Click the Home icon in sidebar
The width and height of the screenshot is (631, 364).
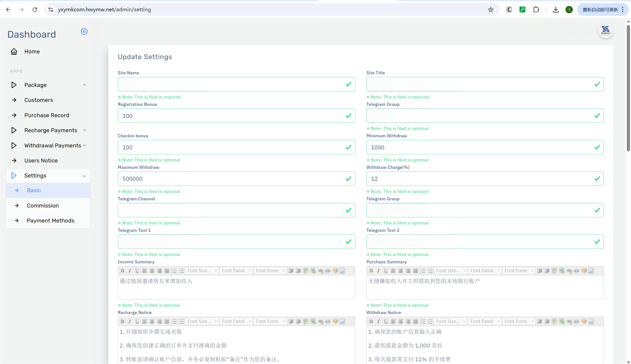tap(14, 51)
